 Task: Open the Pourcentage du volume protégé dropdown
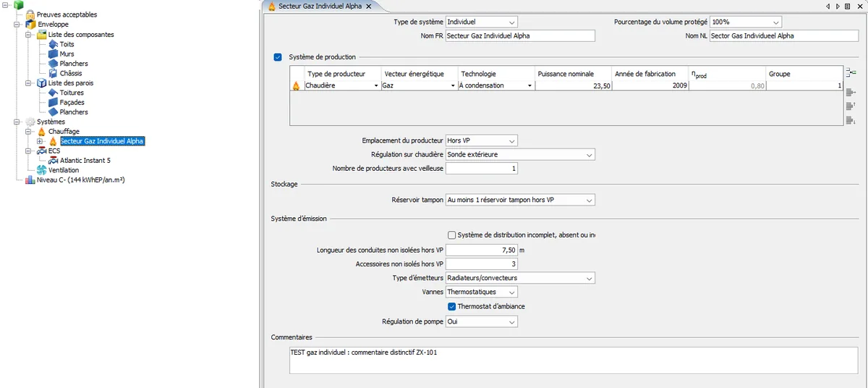746,22
